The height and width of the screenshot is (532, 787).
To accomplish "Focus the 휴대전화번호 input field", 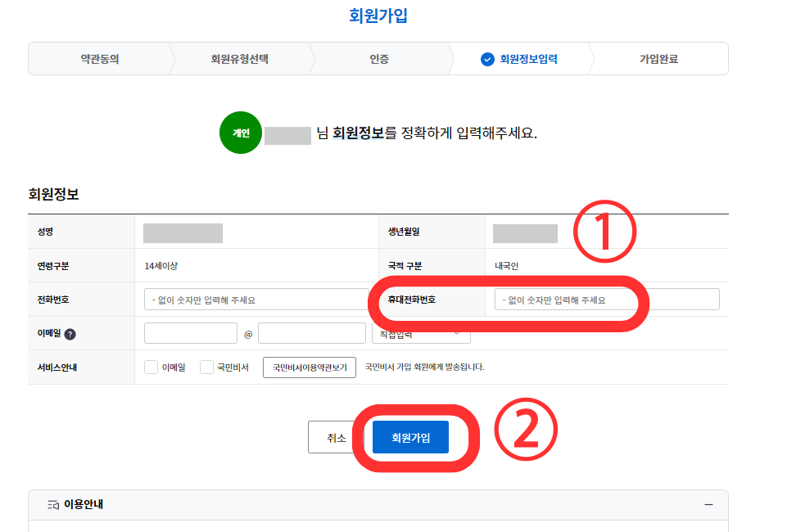I will pyautogui.click(x=607, y=300).
